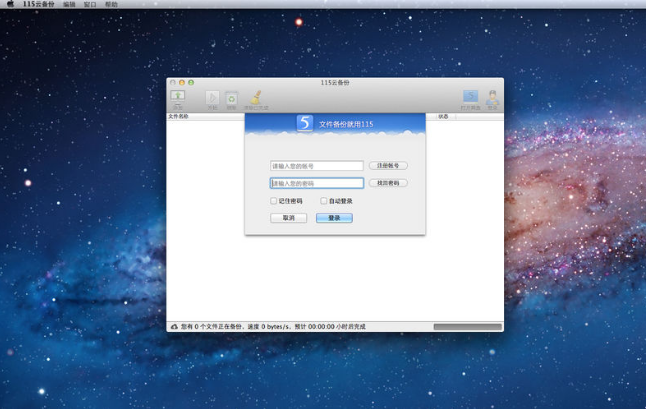Open the 115云备份 application menu
Screen dimensions: 646x409
38,4
